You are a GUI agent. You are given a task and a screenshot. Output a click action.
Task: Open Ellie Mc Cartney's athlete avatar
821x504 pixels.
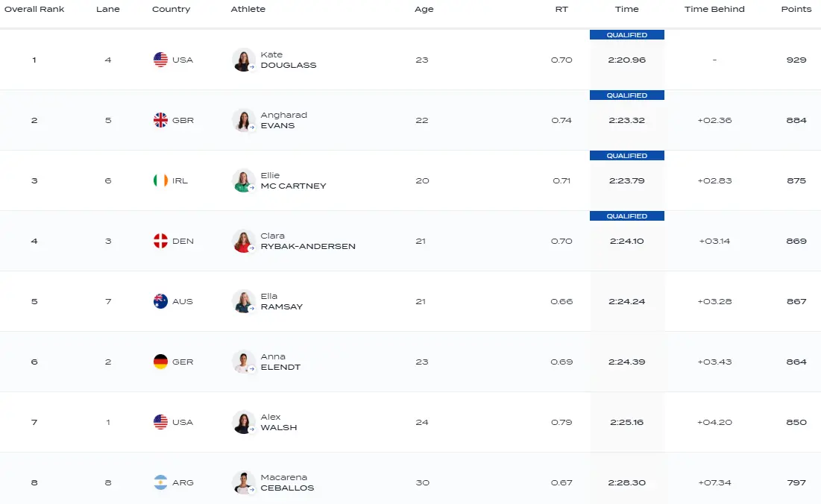[x=244, y=180]
